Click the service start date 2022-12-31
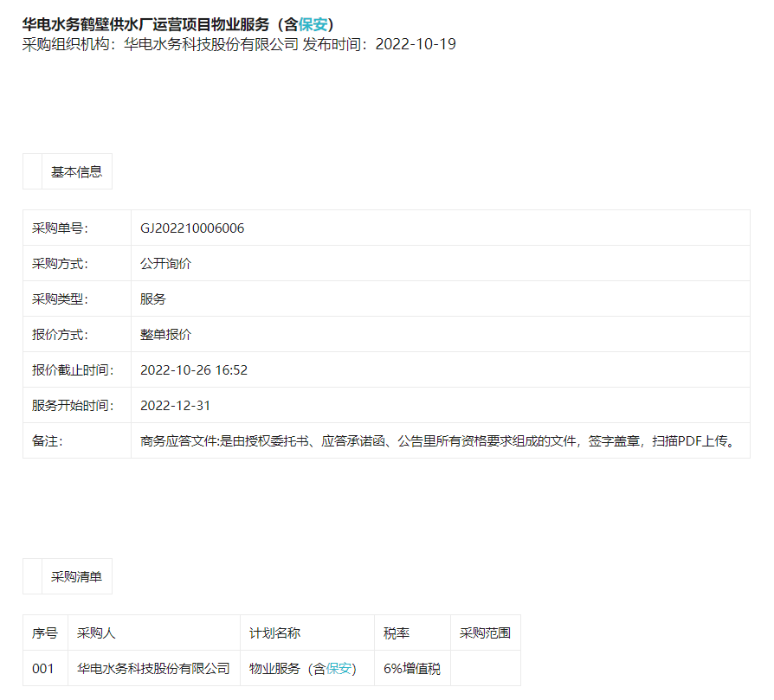This screenshot has height=700, width=774. pos(175,406)
